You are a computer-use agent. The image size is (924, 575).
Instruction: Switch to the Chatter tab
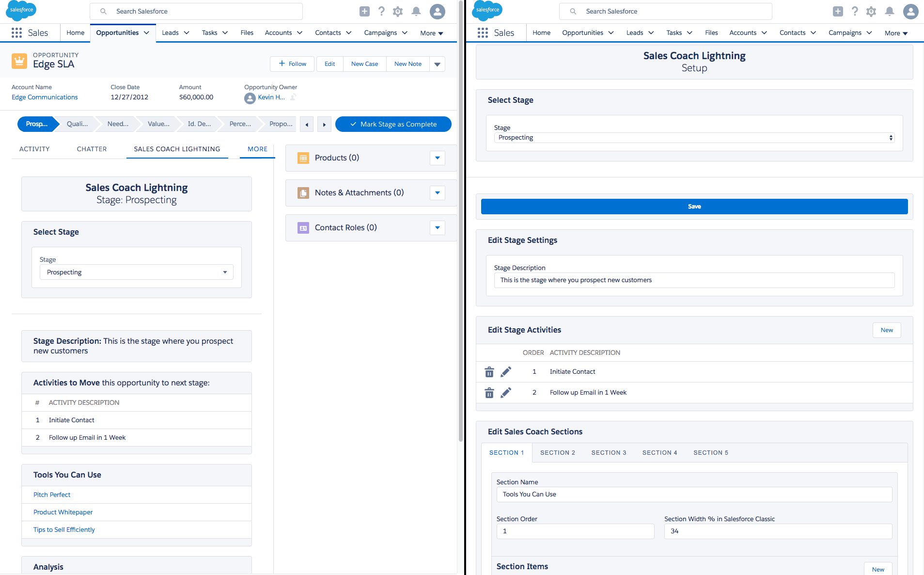click(x=92, y=149)
